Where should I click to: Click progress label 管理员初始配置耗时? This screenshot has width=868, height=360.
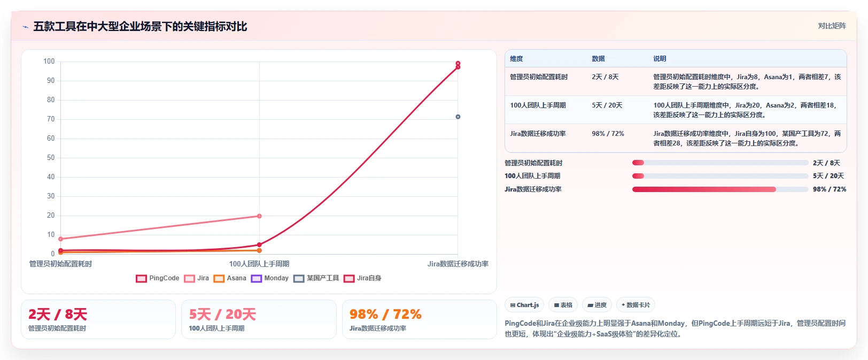point(533,163)
